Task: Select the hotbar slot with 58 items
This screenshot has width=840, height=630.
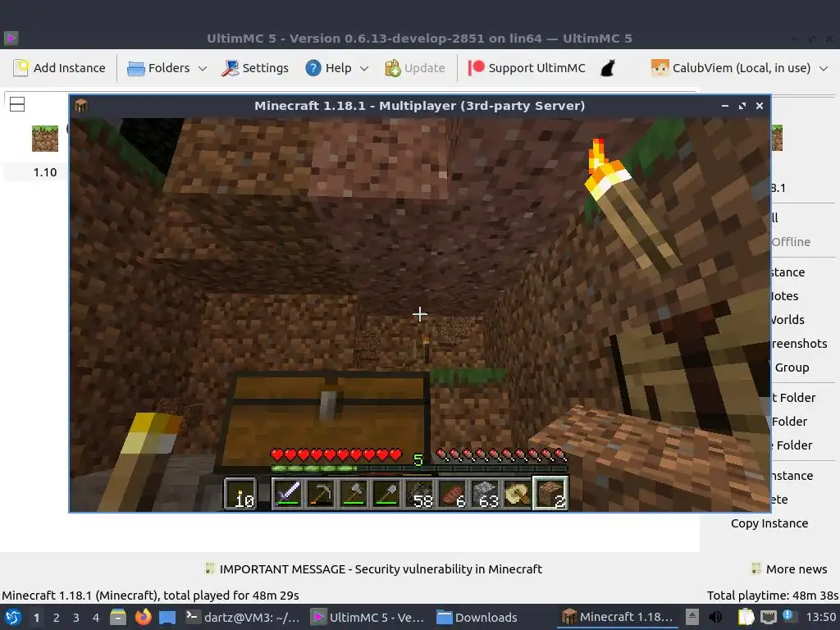Action: (419, 493)
